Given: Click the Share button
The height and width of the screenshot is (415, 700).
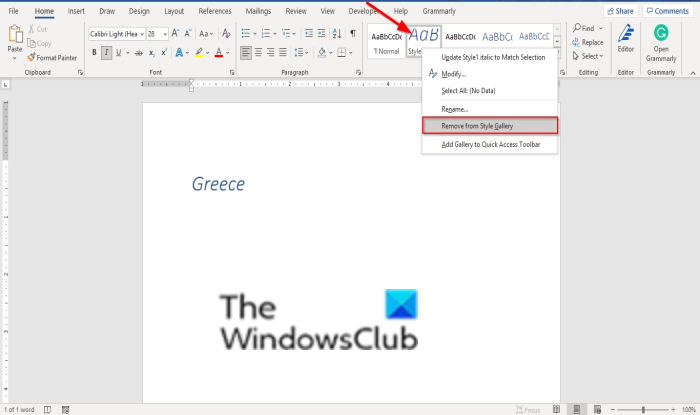Looking at the screenshot, I should coord(621,11).
